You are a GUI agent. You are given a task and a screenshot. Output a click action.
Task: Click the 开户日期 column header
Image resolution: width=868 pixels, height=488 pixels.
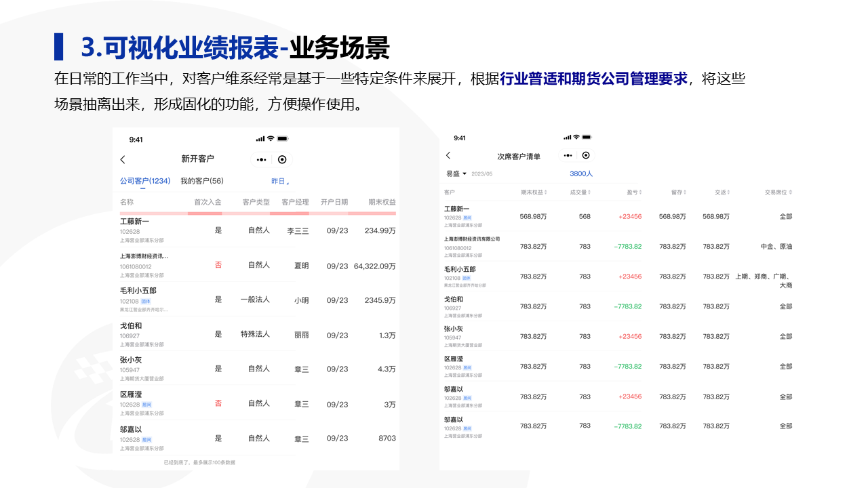tap(334, 202)
